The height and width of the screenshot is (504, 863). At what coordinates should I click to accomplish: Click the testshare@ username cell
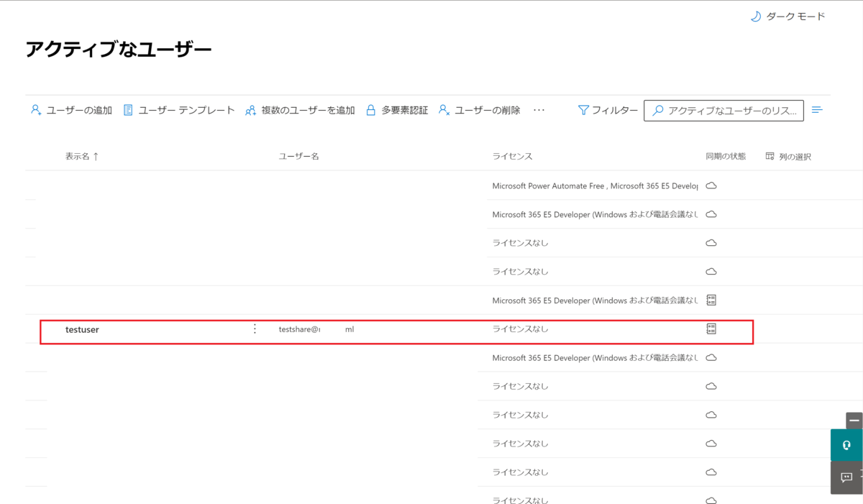(x=316, y=329)
